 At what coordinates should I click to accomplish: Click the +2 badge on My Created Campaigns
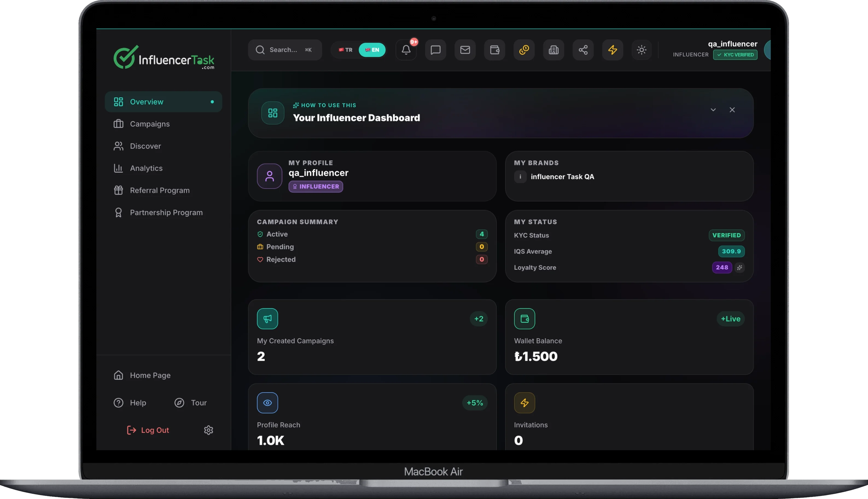[479, 319]
